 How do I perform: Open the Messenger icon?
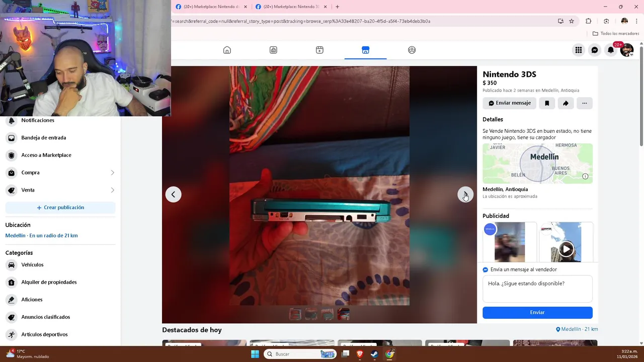coord(595,50)
